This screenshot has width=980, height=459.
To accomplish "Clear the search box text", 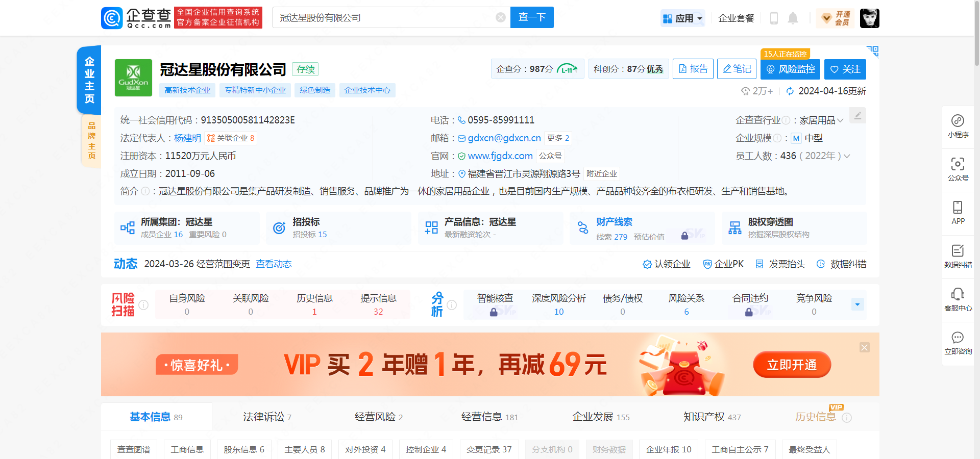I will (x=501, y=17).
